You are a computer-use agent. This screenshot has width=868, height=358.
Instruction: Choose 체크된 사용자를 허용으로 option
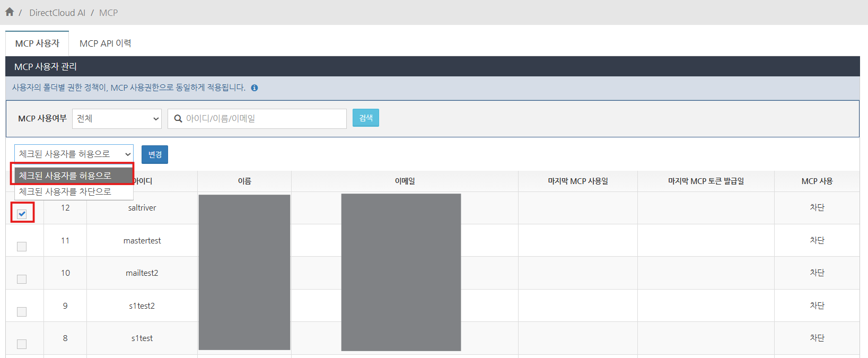pyautogui.click(x=74, y=176)
